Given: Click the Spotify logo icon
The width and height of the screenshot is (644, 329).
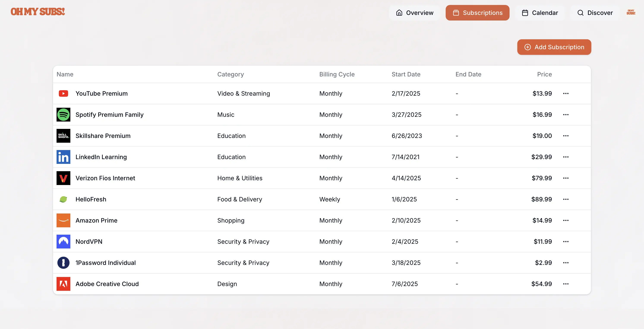Looking at the screenshot, I should point(63,114).
